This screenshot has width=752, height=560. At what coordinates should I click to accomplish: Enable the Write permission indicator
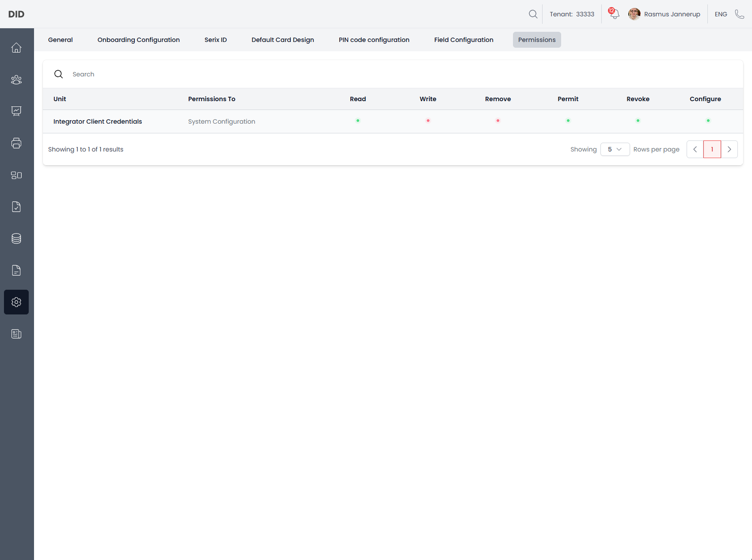(428, 120)
